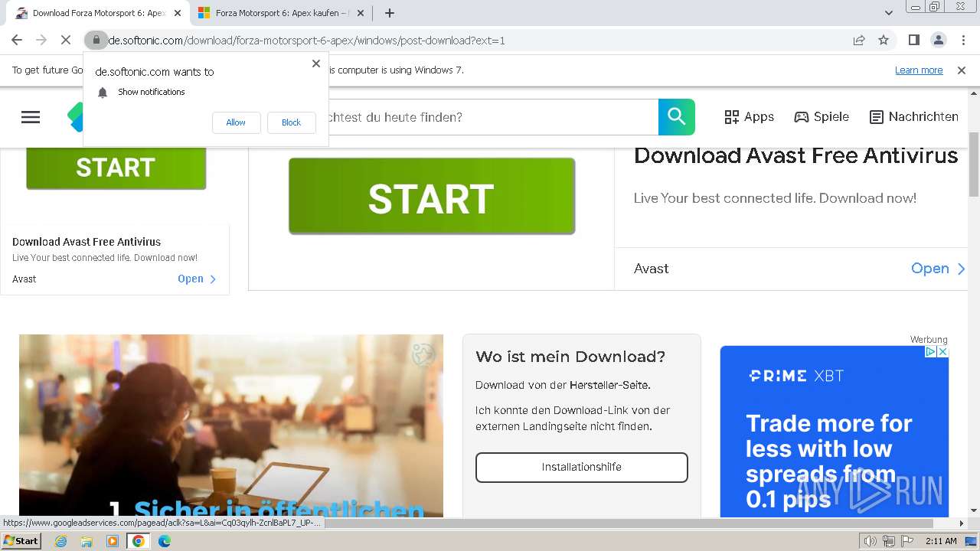
Task: Open the volume tray icon
Action: [871, 541]
